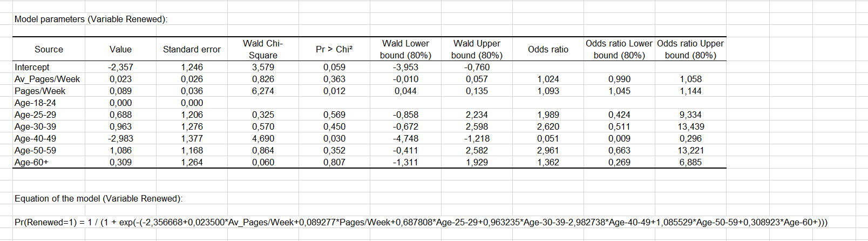Click the "Pr > Chi²" column header

pos(334,49)
